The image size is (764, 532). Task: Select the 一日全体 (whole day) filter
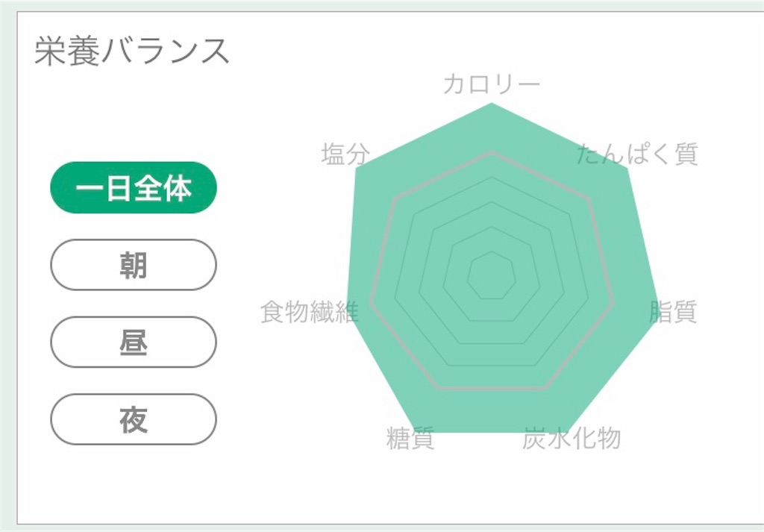133,189
